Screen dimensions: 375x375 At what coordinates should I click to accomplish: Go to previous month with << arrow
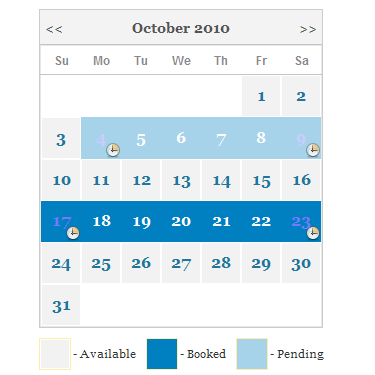coord(54,29)
